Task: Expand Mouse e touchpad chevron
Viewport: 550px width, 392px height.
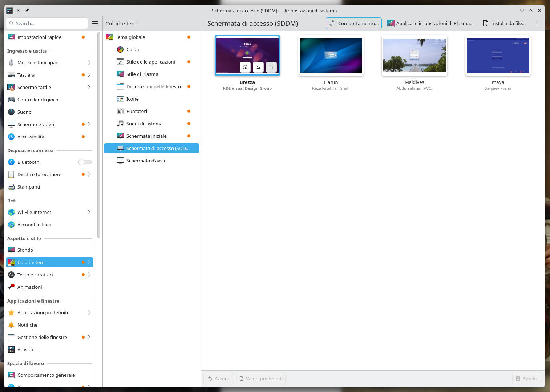Action: 89,62
